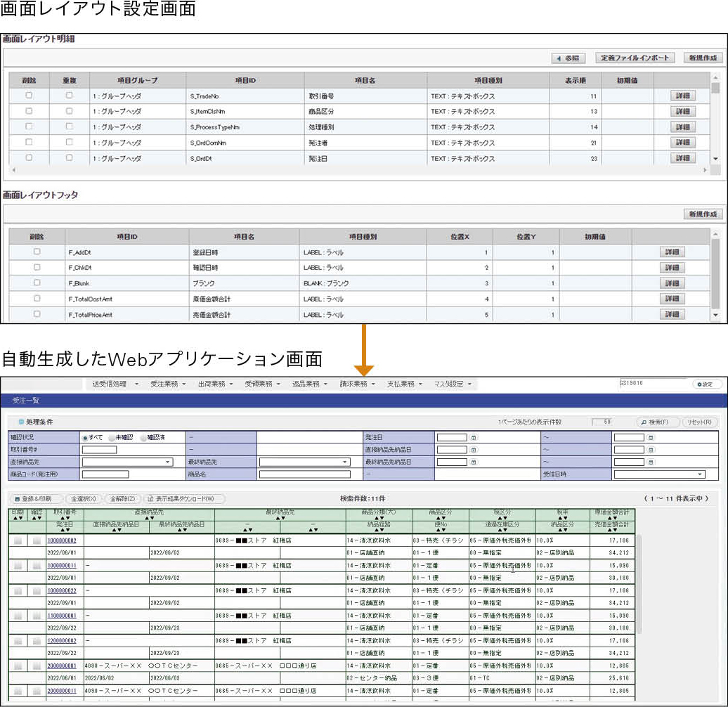The height and width of the screenshot is (707, 728).
Task: Open the 設定 settings button at top right
Action: (706, 384)
